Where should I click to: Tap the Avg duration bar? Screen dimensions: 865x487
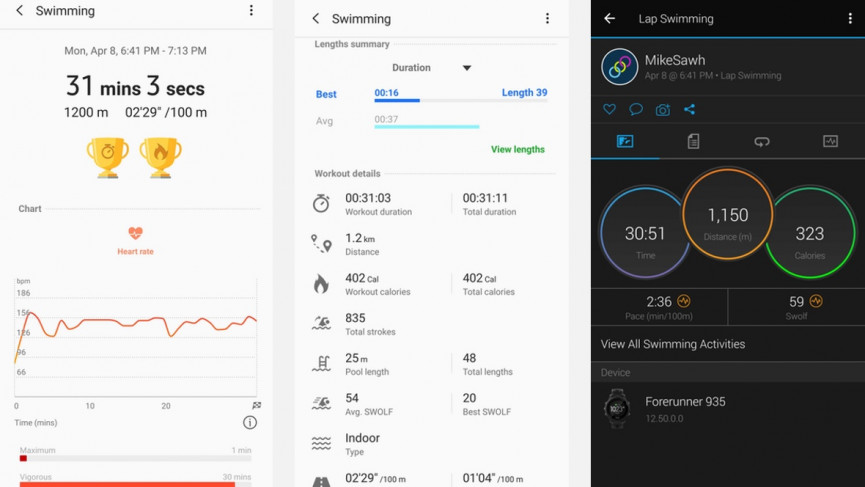point(426,127)
